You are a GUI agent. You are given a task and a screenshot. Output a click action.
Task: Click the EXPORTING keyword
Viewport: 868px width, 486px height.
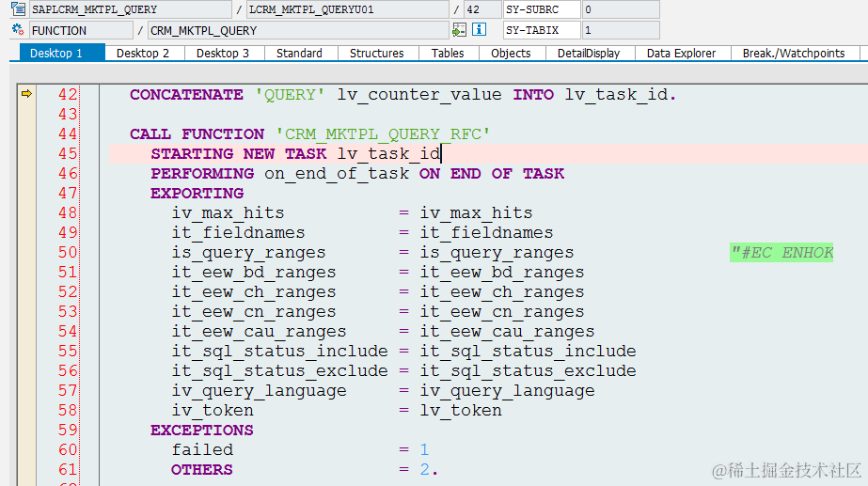[x=197, y=194]
